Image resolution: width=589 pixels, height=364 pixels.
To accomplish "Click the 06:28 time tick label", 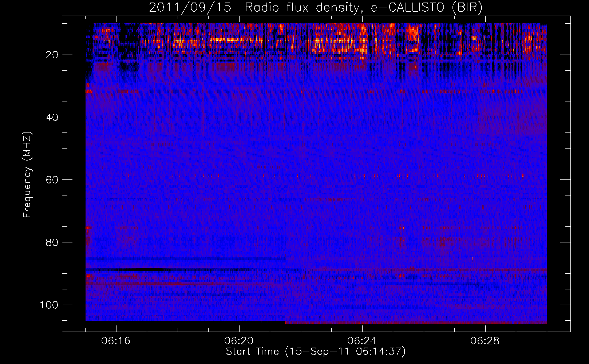I will point(485,341).
